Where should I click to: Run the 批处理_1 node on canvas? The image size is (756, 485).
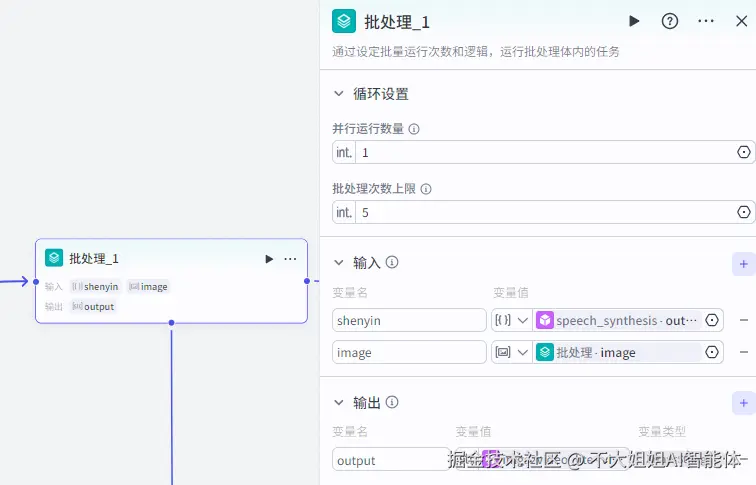coord(269,259)
